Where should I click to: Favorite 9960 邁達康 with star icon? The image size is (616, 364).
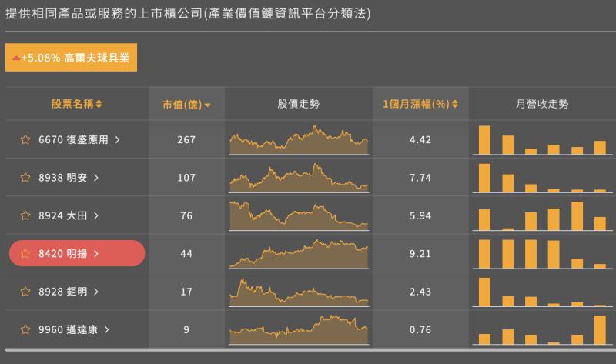pos(25,329)
